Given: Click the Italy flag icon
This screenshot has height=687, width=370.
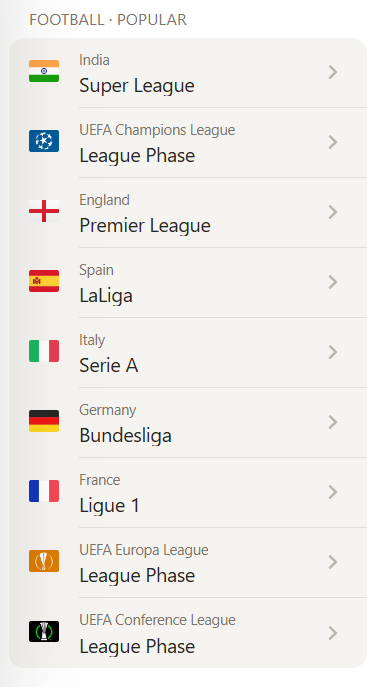Looking at the screenshot, I should [44, 351].
